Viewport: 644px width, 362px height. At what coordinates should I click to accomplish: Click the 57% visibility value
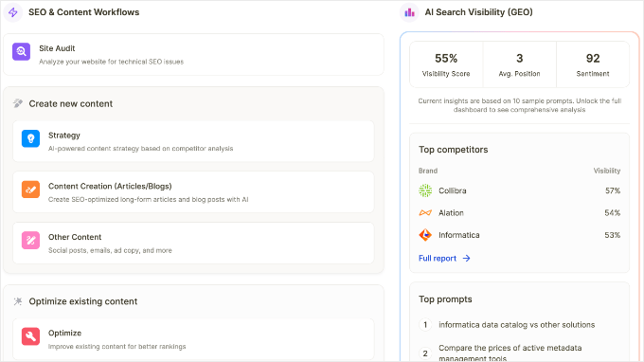(x=613, y=190)
